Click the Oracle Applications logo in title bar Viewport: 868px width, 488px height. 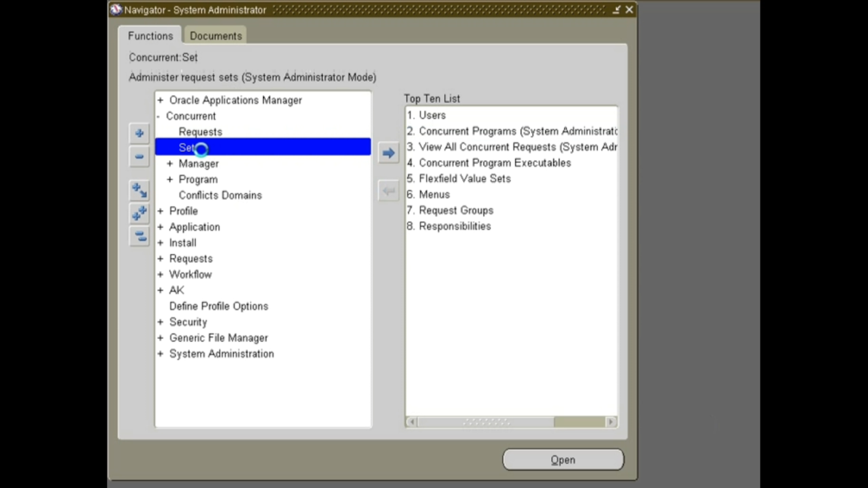(115, 9)
